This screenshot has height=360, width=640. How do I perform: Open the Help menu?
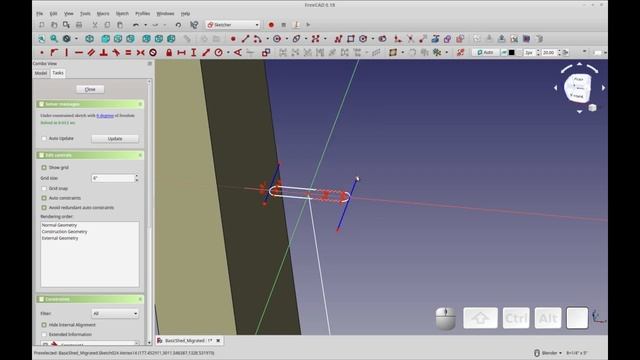click(185, 13)
